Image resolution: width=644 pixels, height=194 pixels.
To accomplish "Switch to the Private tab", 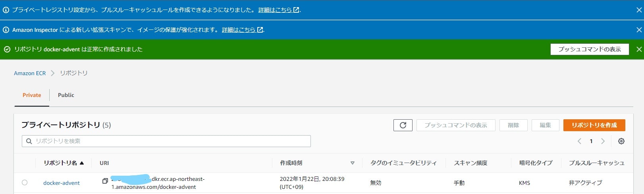I will coord(32,95).
